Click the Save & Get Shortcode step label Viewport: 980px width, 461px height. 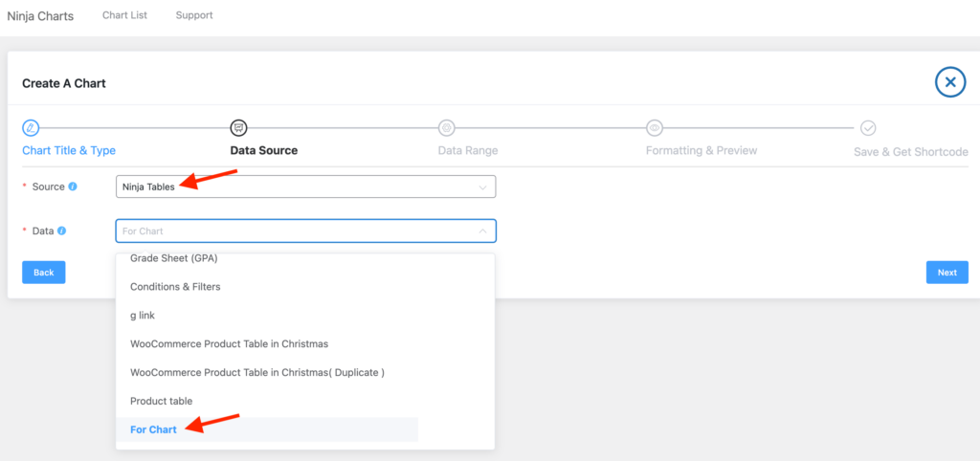tap(911, 152)
